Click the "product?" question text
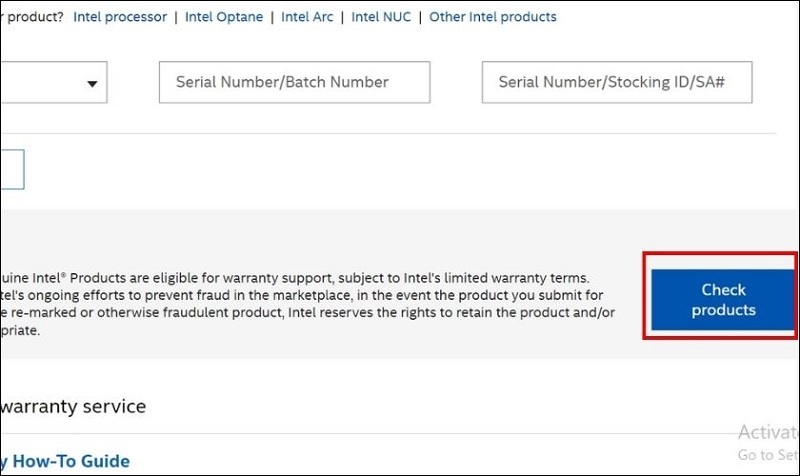The width and height of the screenshot is (800, 476). click(31, 17)
